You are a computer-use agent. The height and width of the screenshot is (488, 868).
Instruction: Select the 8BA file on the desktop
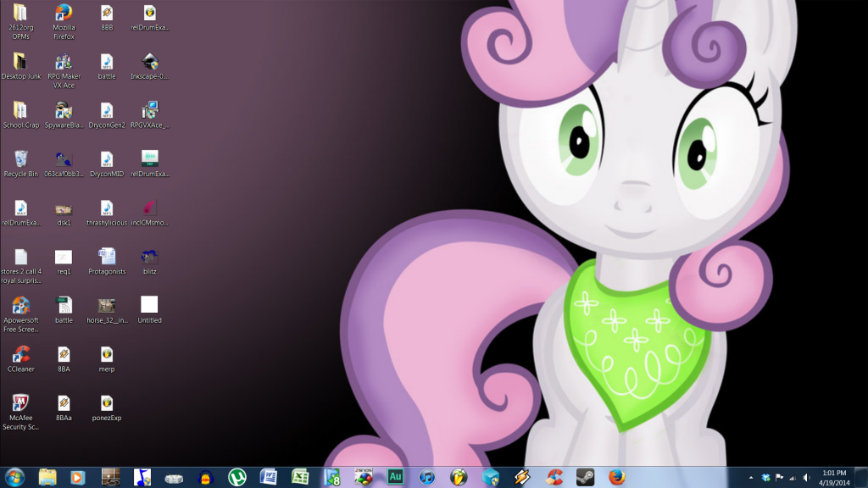pyautogui.click(x=64, y=358)
